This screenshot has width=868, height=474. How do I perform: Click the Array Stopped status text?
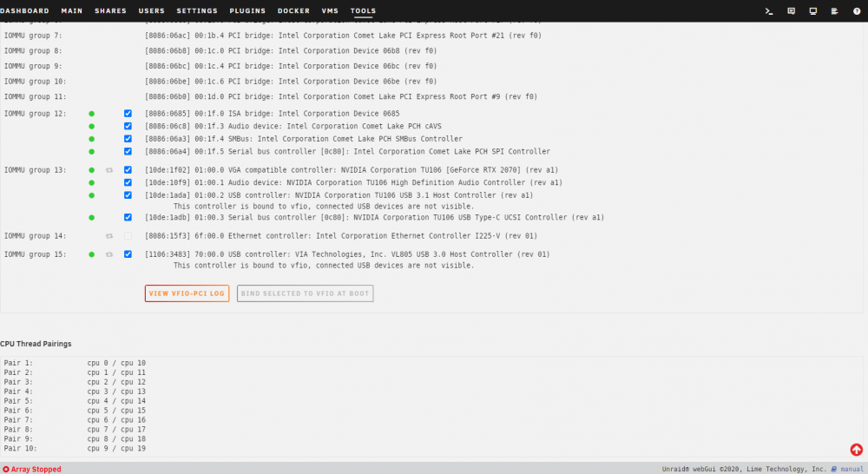tap(36, 469)
